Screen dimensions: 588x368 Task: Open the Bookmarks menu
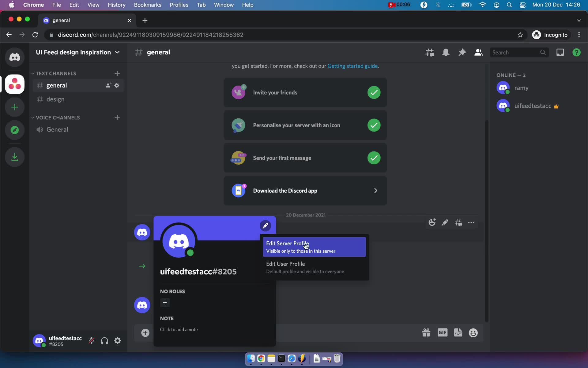point(148,5)
